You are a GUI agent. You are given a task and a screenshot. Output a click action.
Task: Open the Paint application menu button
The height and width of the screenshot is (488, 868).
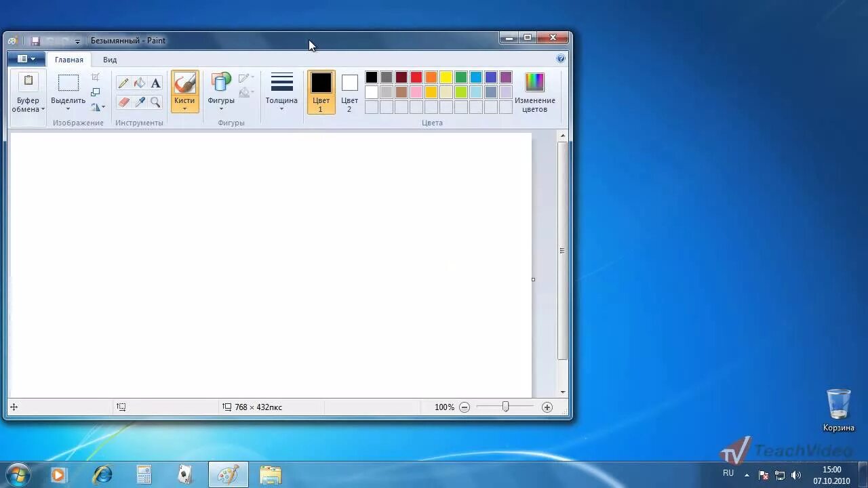26,59
